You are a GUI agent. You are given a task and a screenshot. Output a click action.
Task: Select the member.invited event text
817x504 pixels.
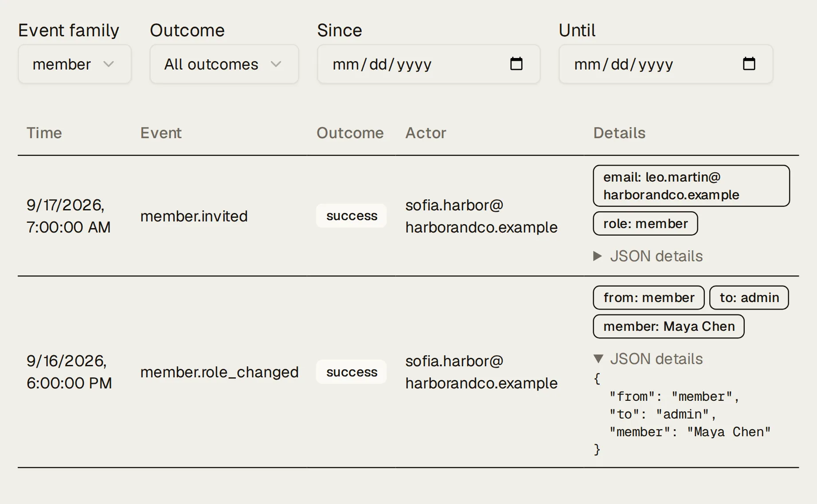(x=194, y=216)
